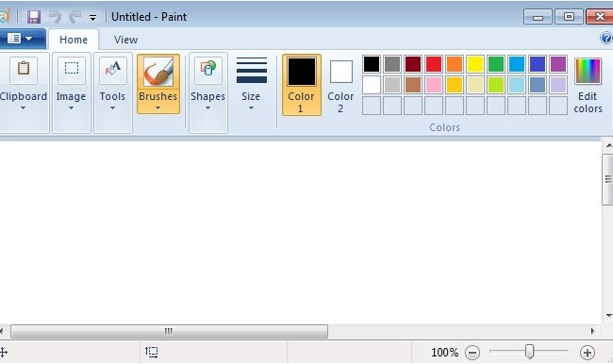Pick the green palette swatch

pos(496,64)
